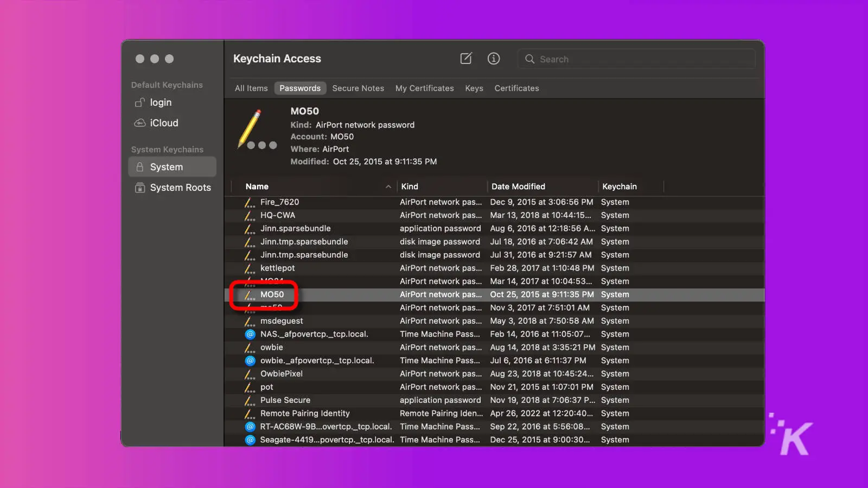Click date cell Mar 14, 2017 at 10:04:53
Image resolution: width=868 pixels, height=488 pixels.
[x=541, y=281]
